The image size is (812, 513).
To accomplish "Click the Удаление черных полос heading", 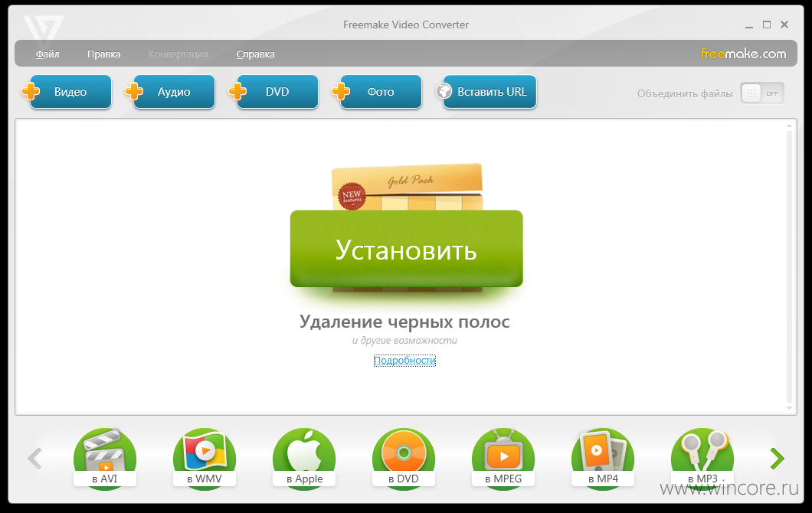I will tap(404, 322).
